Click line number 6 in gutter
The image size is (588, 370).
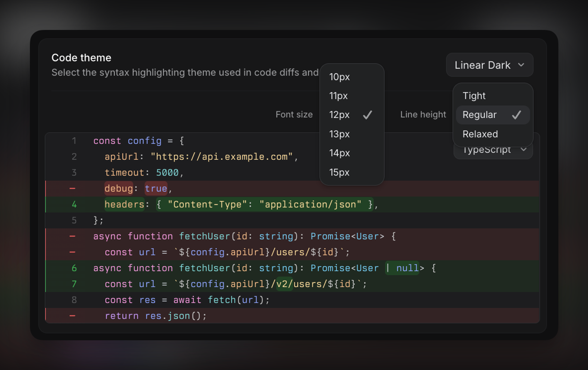pos(74,268)
